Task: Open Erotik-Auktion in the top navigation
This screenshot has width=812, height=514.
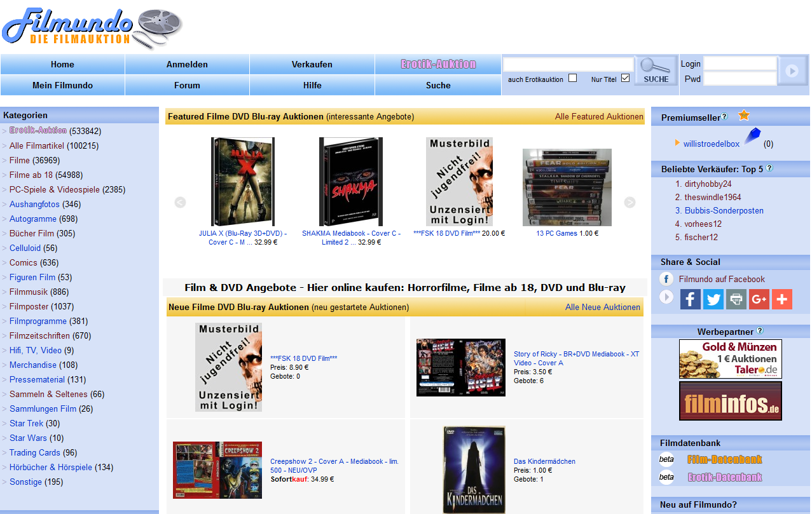Action: (438, 64)
